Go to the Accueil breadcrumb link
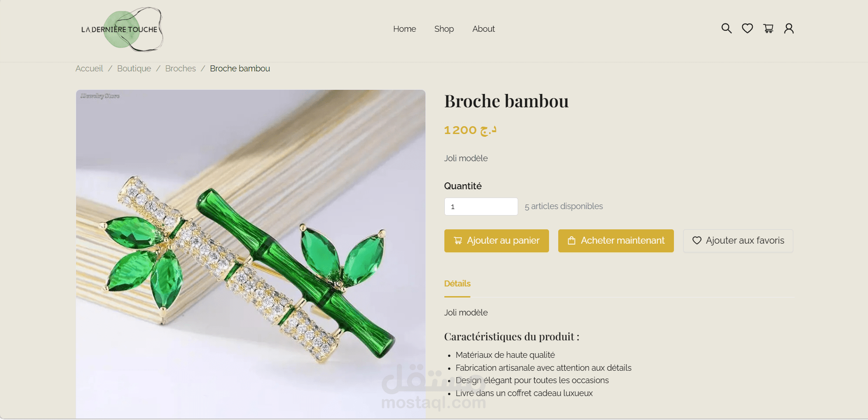Viewport: 868px width, 420px height. (x=89, y=69)
